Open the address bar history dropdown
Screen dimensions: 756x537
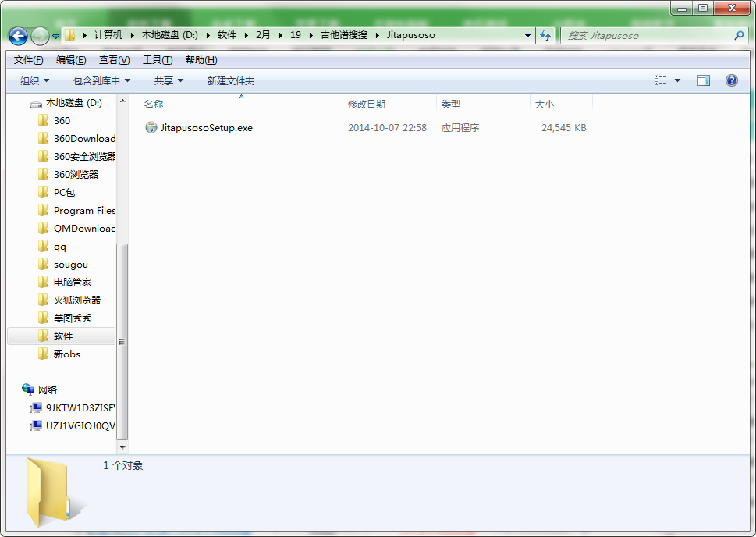coord(527,36)
